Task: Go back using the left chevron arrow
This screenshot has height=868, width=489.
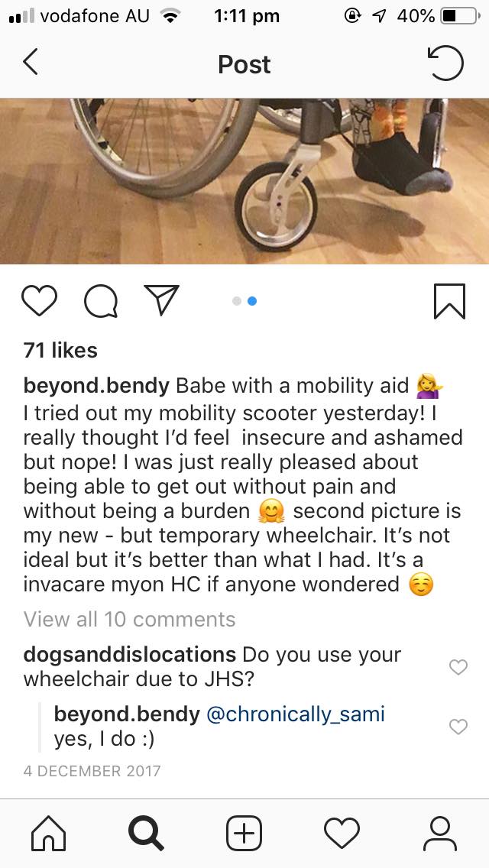Action: pyautogui.click(x=31, y=62)
